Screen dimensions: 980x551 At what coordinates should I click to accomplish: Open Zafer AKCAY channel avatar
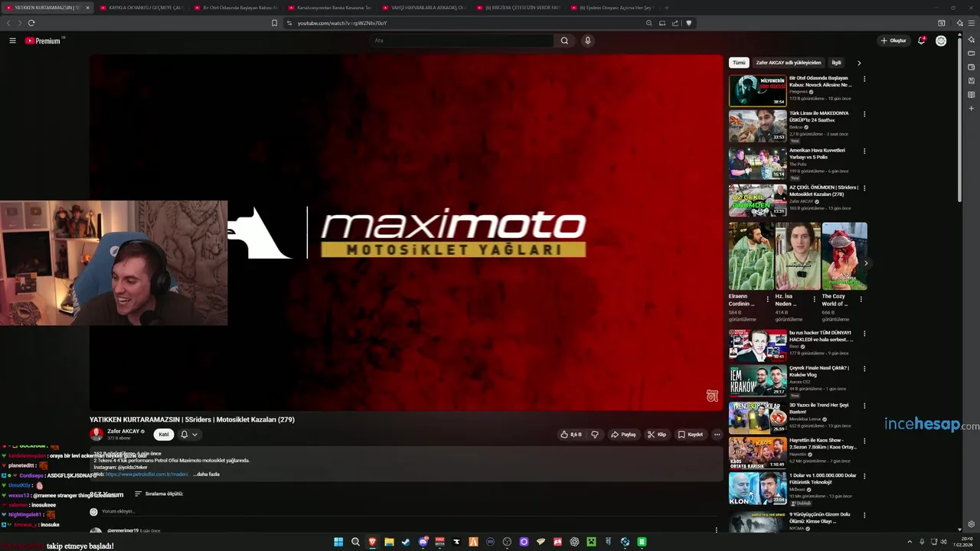(x=96, y=434)
